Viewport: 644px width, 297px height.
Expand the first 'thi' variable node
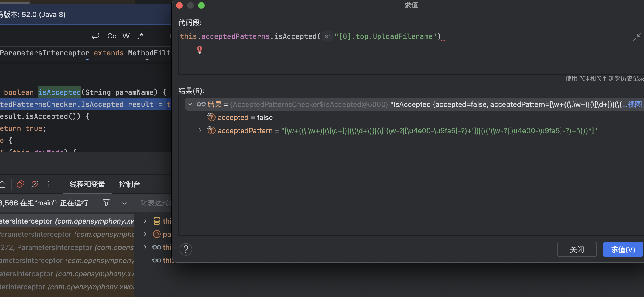145,221
